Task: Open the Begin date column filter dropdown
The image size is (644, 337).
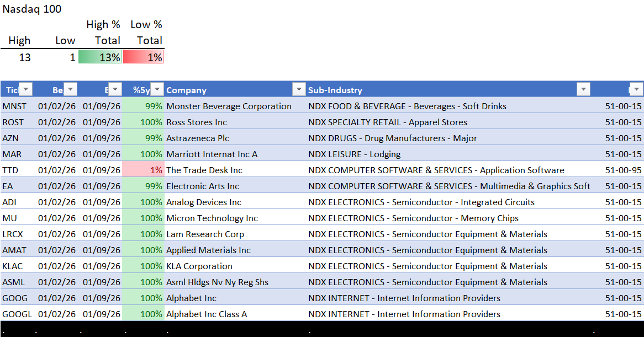Action: [71, 89]
